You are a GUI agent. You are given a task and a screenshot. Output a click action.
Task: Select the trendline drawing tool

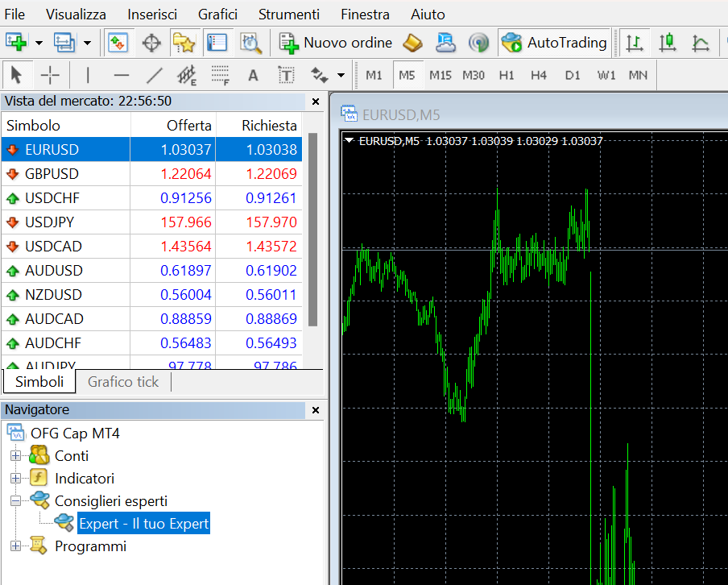tap(154, 76)
